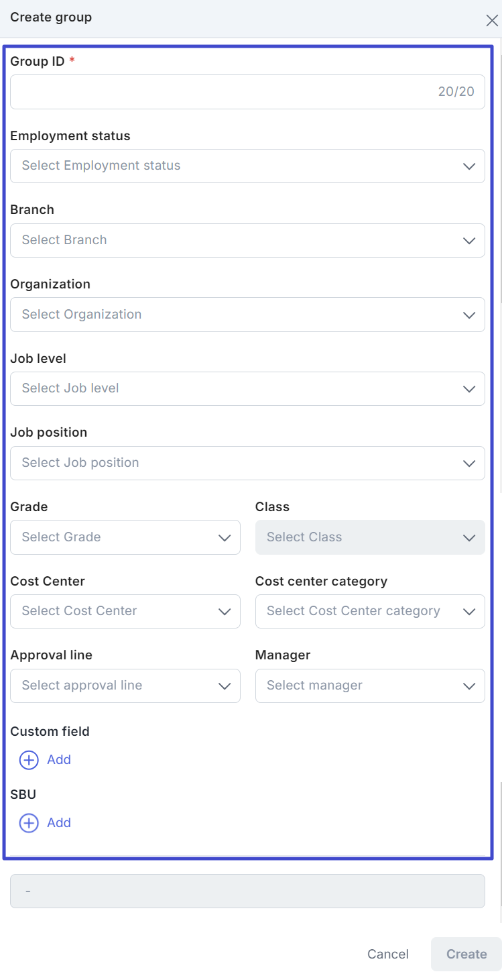Open the Employment status dropdown
Image resolution: width=502 pixels, height=980 pixels.
click(x=247, y=166)
